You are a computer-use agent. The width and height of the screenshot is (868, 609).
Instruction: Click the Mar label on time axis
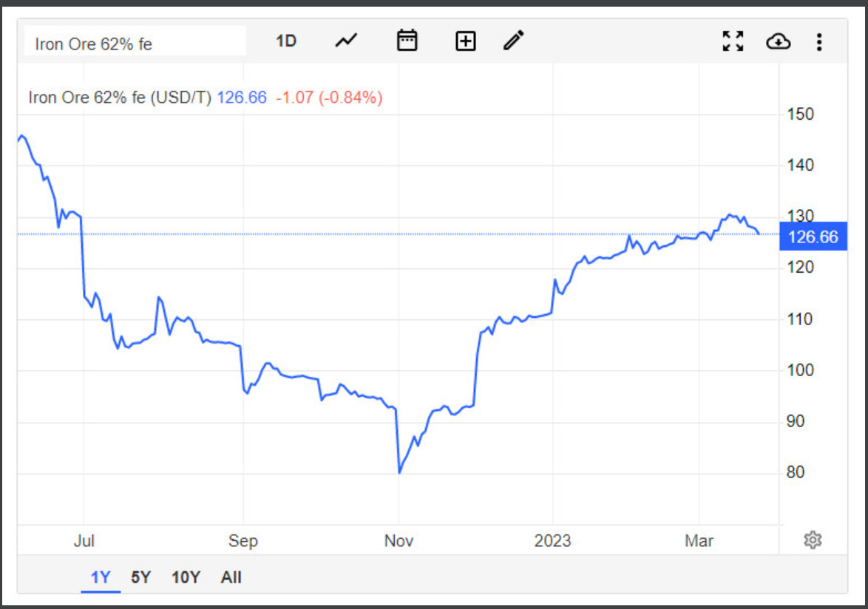[699, 540]
